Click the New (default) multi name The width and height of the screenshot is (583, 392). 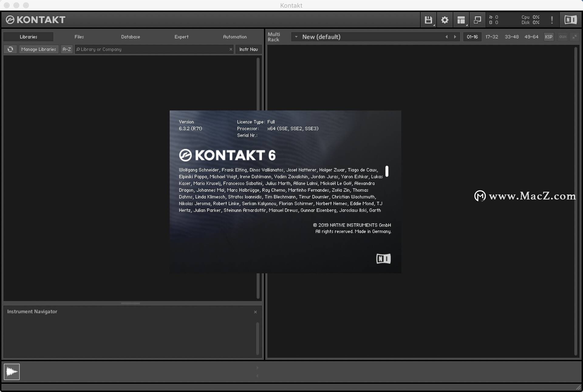[x=321, y=37]
